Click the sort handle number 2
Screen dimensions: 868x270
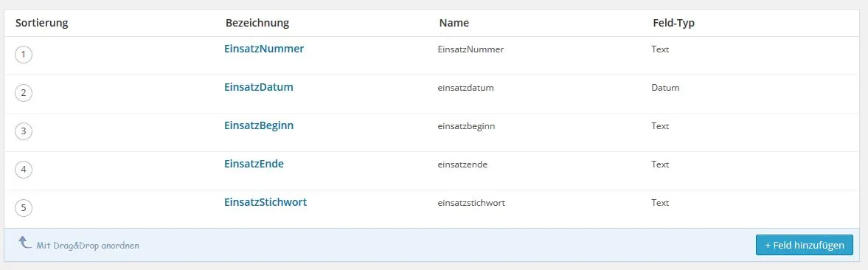pyautogui.click(x=24, y=94)
